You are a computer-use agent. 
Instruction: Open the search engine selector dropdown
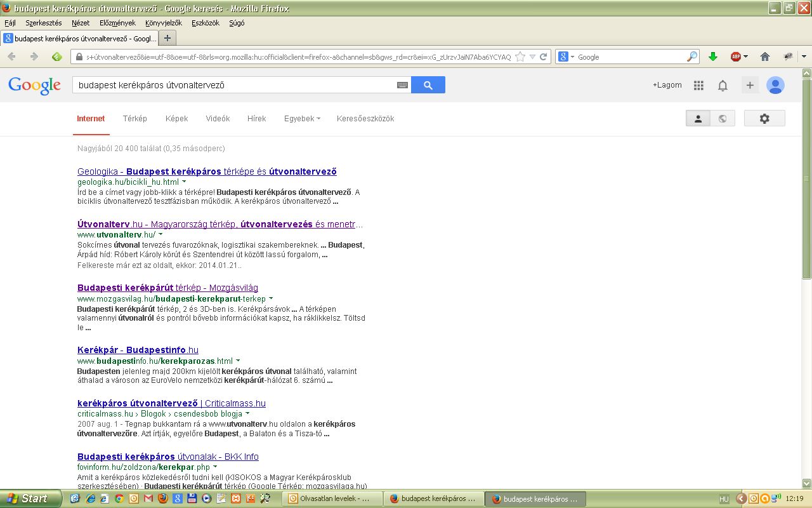click(x=566, y=57)
